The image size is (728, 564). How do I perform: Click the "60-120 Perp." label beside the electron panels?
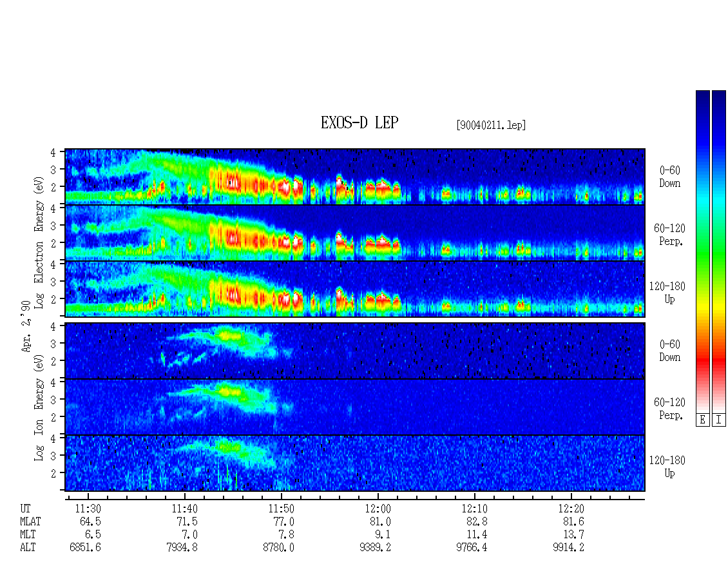click(669, 235)
